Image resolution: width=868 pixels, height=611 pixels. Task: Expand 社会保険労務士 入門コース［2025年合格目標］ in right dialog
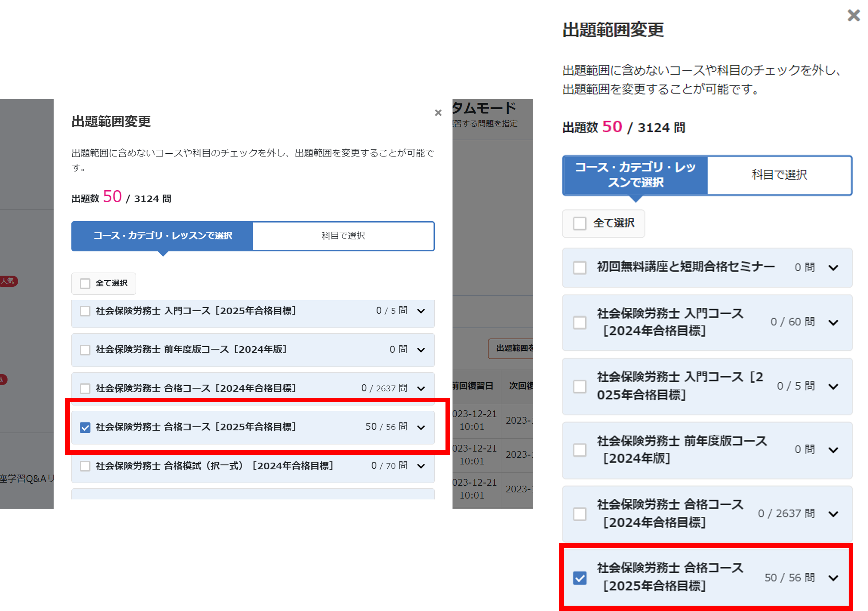(x=834, y=386)
